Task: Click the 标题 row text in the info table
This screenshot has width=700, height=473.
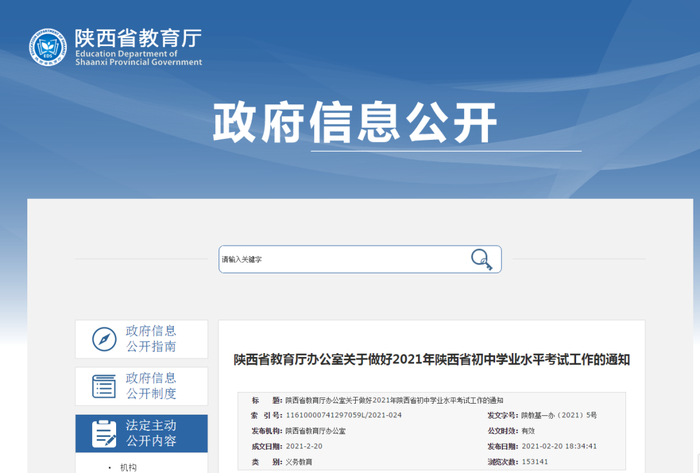Action: click(395, 400)
